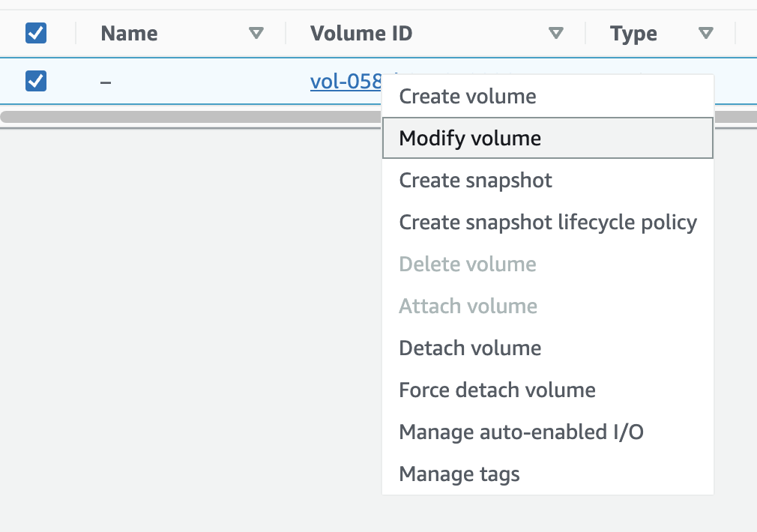757x532 pixels.
Task: Toggle the select-all header checkbox
Action: 36,33
